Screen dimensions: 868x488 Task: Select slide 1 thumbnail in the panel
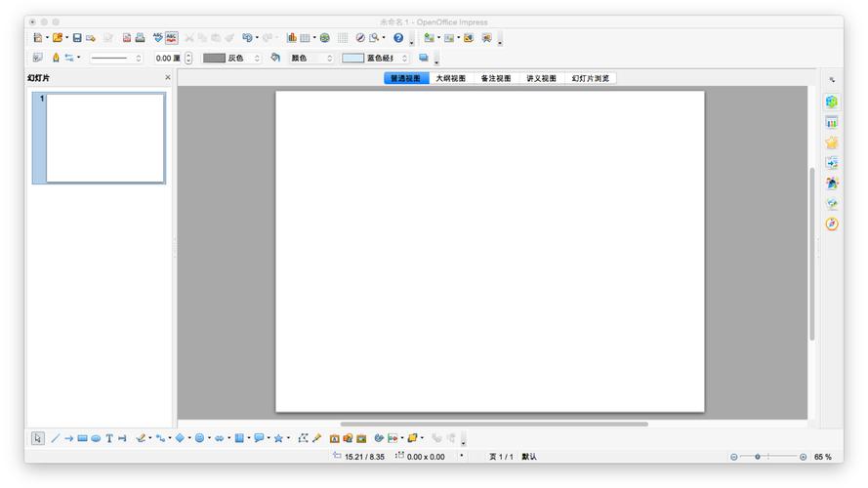105,138
